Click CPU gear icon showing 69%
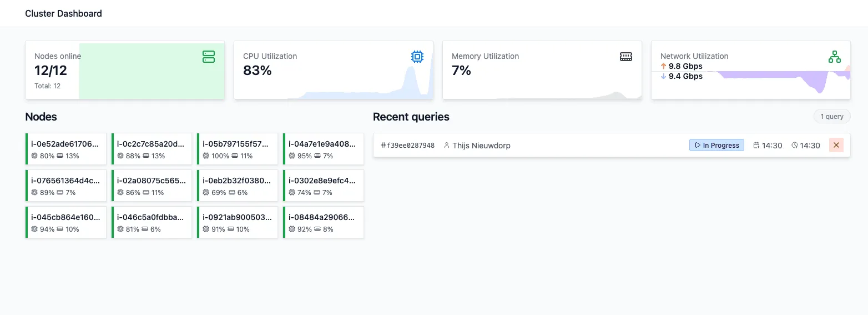Screen dimensions: 868x315 pyautogui.click(x=206, y=193)
